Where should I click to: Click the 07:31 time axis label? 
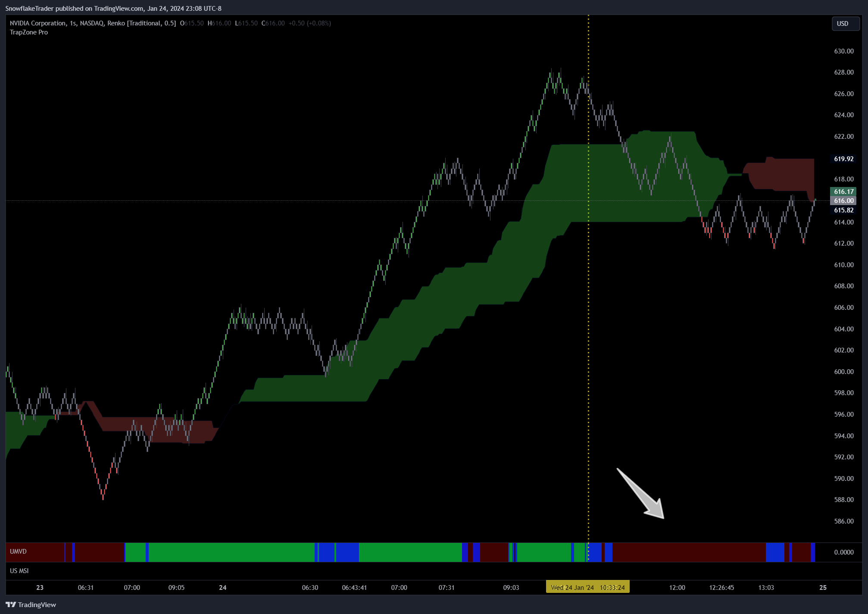(x=446, y=588)
